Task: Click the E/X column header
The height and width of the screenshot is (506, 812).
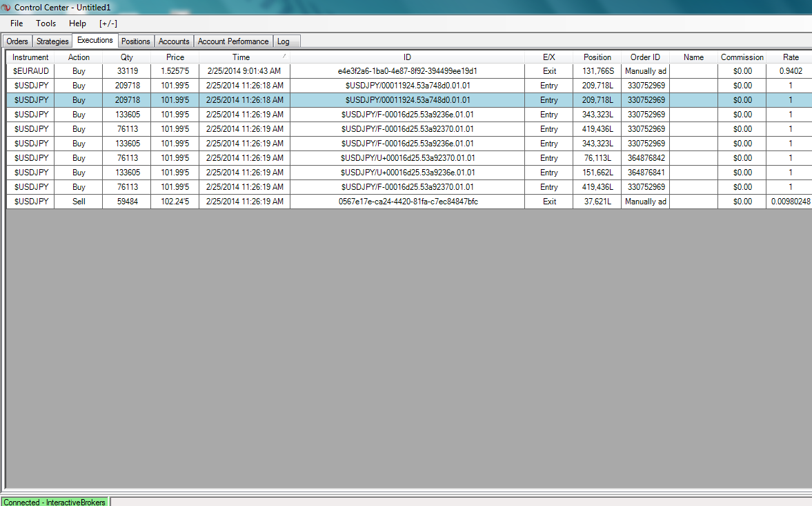Action: point(549,57)
